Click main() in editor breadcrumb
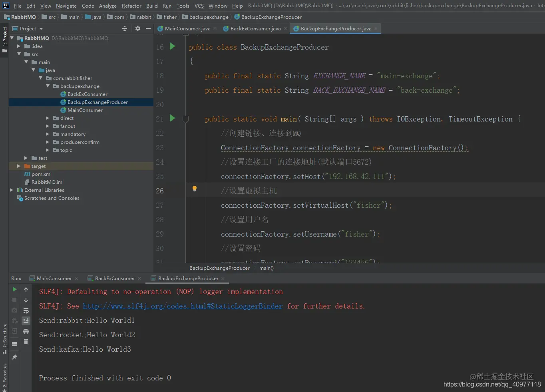 [267, 268]
